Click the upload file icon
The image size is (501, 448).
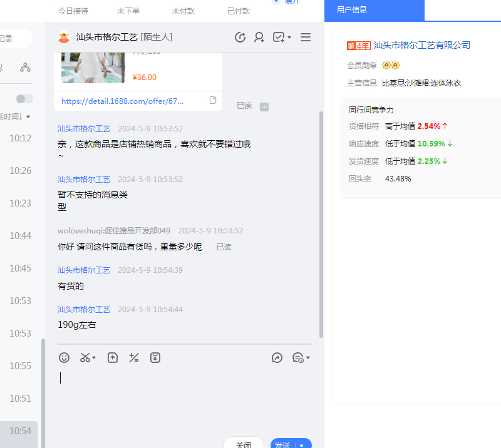click(x=113, y=357)
